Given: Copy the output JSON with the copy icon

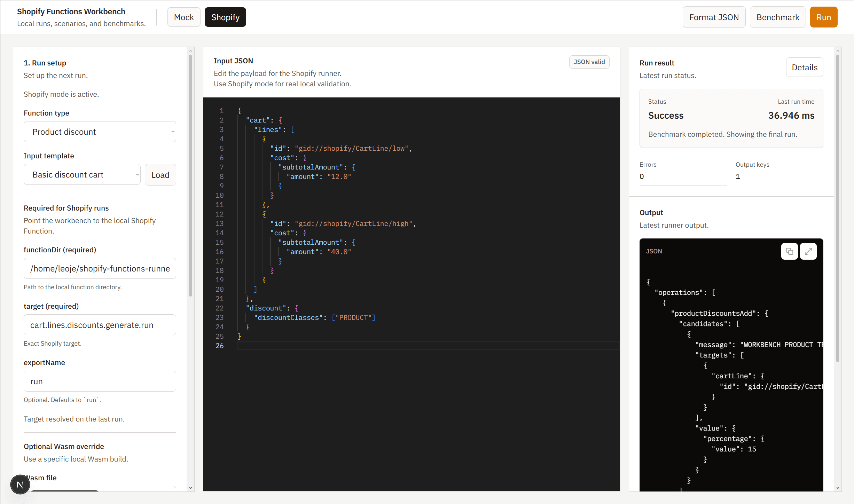Looking at the screenshot, I should (789, 251).
